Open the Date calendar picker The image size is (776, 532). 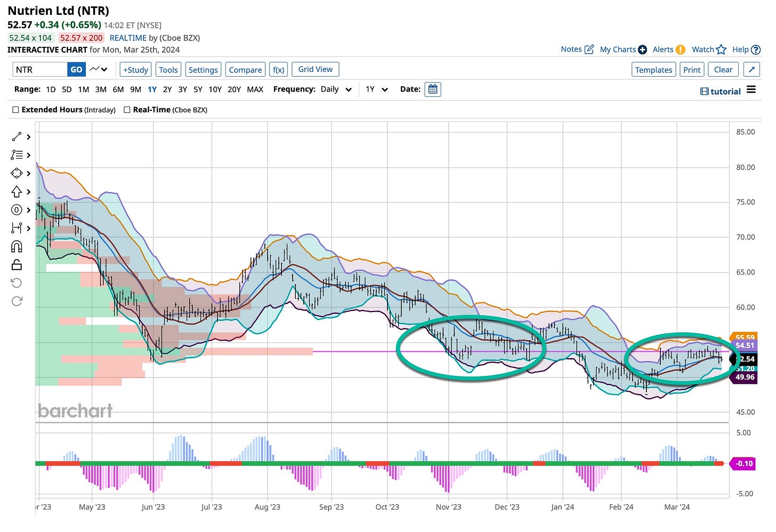coord(433,89)
